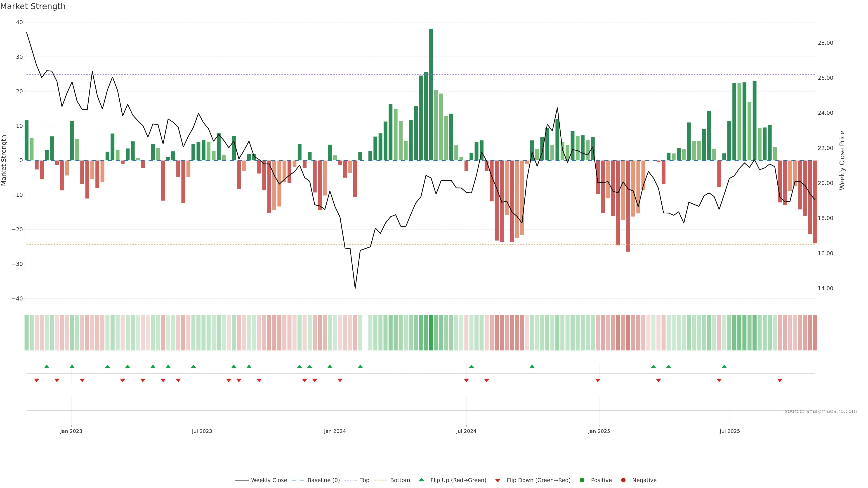Click the Bottom threshold legend entry
This screenshot has height=488, width=868.
400,480
